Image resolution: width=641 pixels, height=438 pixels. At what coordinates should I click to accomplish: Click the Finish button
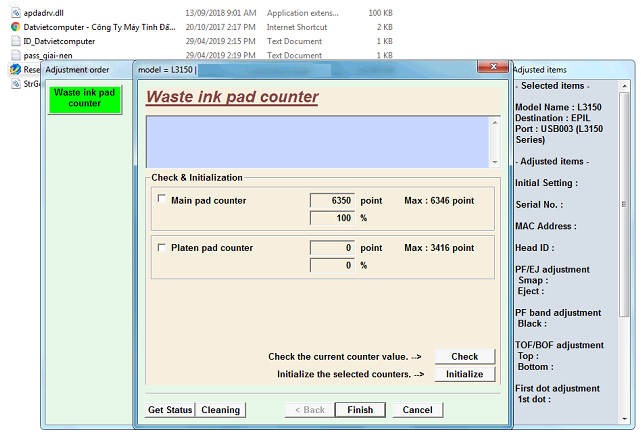360,410
